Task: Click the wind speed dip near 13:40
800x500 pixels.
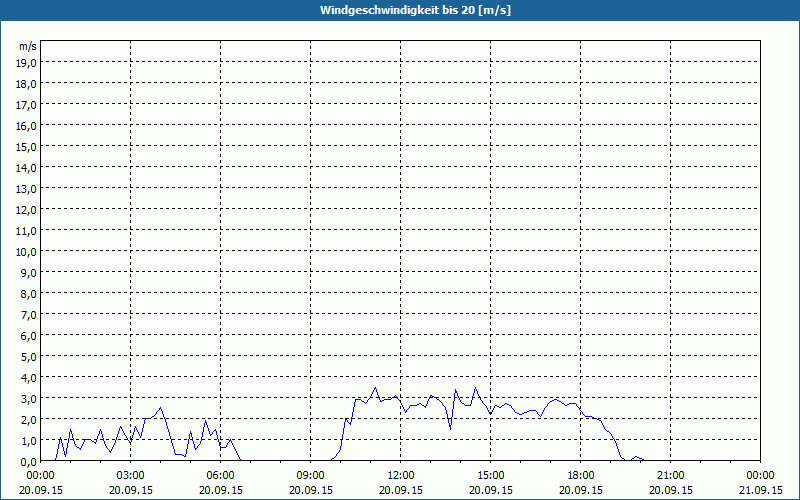Action: click(x=450, y=429)
